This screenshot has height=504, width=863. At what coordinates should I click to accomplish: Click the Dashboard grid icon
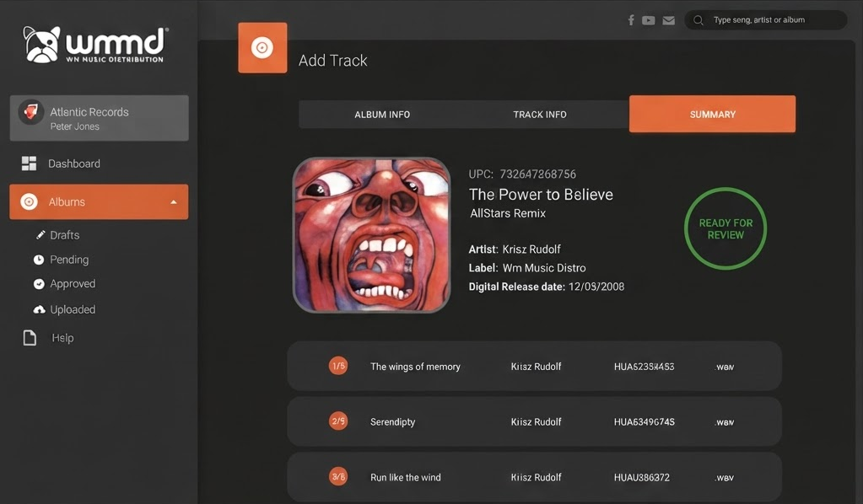pyautogui.click(x=29, y=164)
